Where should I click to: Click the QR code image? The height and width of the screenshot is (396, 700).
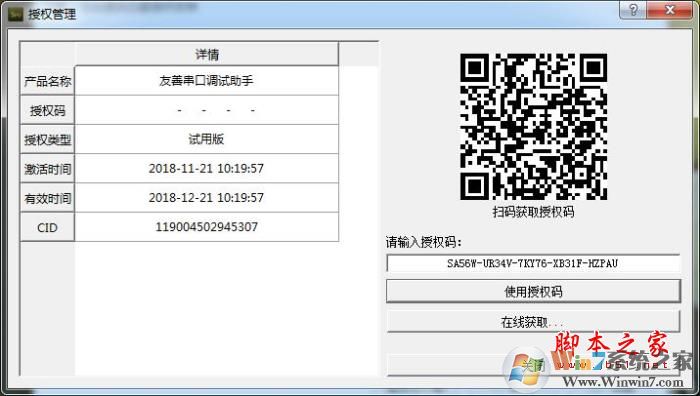click(x=533, y=127)
